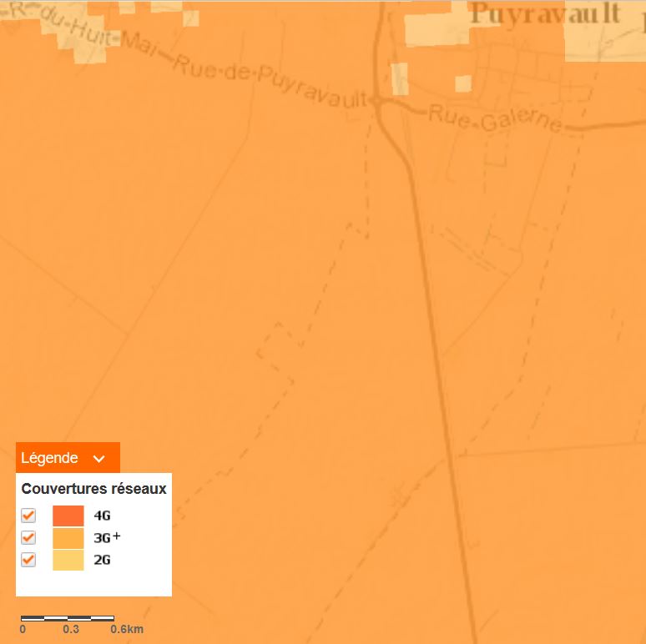The image size is (646, 644).
Task: Click the map scale bar
Action: tap(68, 618)
